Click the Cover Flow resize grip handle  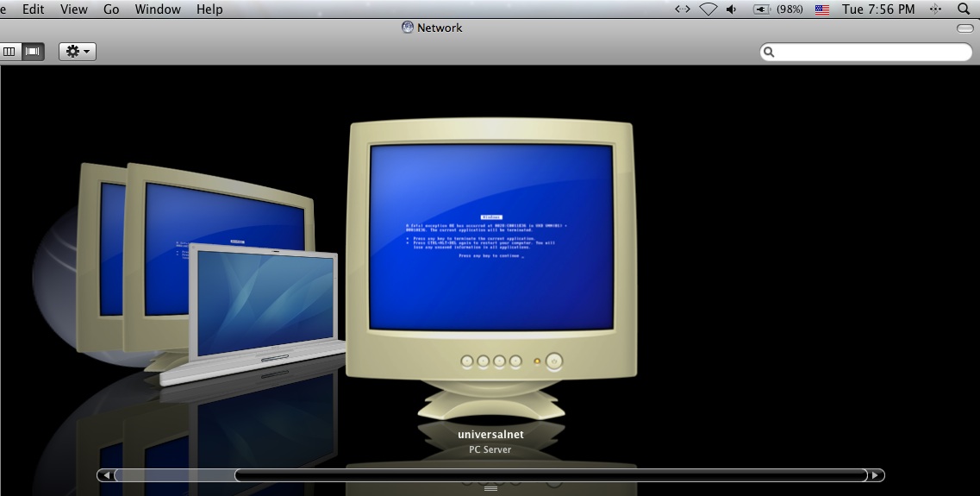tap(490, 488)
